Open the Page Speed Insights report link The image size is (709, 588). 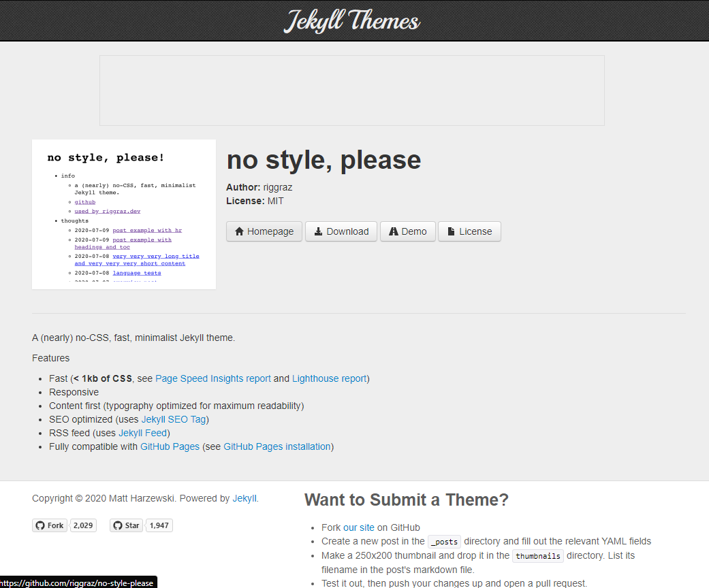pos(213,378)
